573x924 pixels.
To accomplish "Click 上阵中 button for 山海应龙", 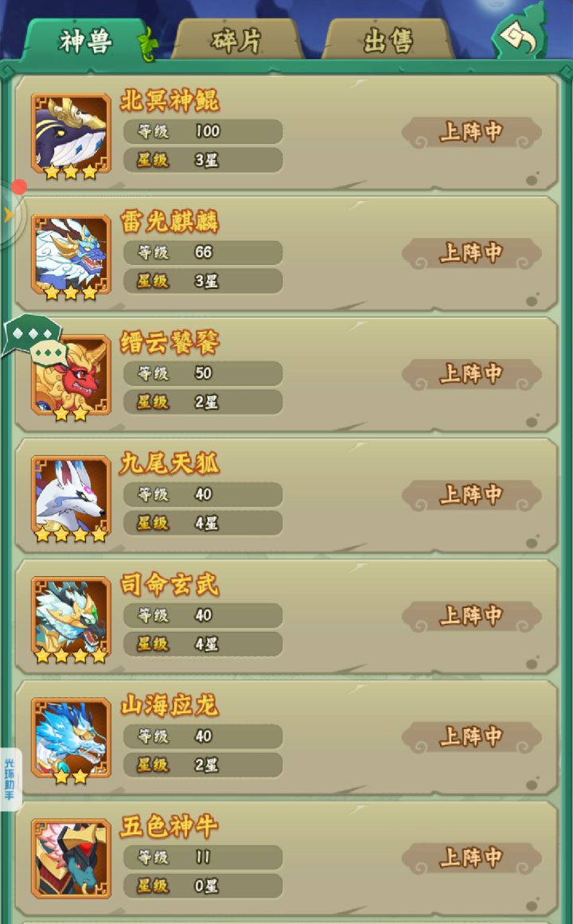I will tap(471, 737).
